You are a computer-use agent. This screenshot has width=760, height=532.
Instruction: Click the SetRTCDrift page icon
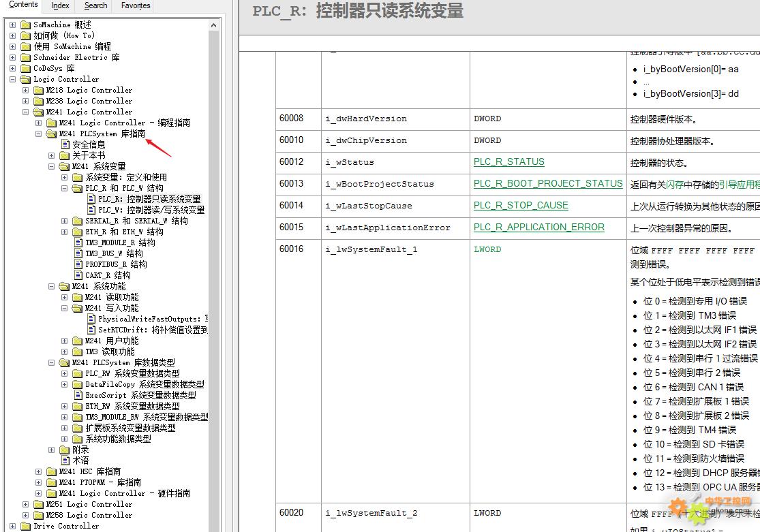[x=91, y=330]
